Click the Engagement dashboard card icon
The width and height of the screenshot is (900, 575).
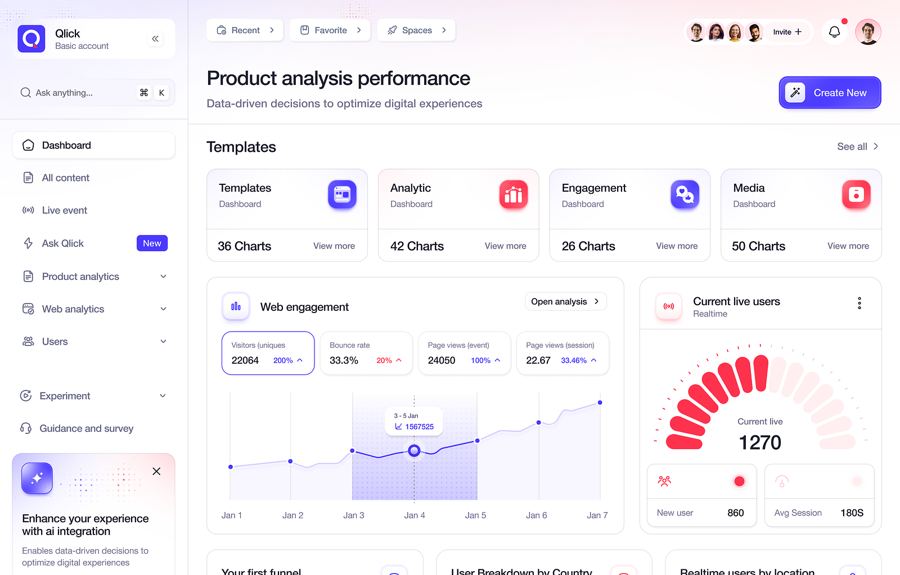point(685,195)
